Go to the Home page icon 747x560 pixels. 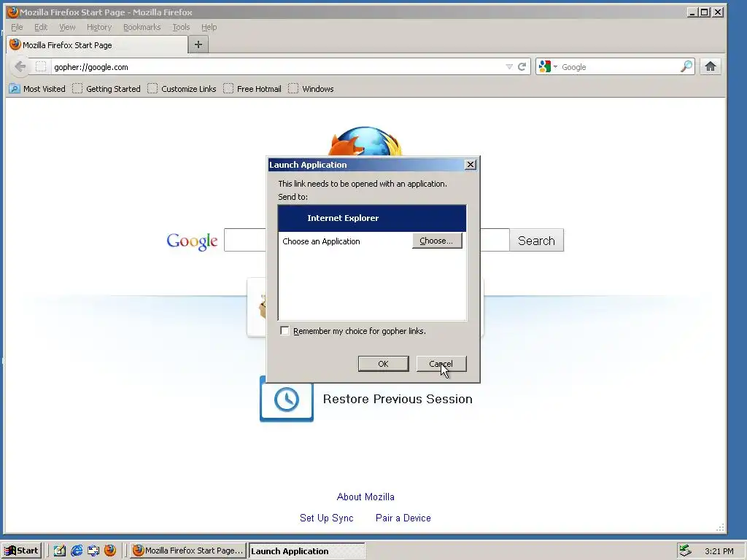[x=711, y=66]
